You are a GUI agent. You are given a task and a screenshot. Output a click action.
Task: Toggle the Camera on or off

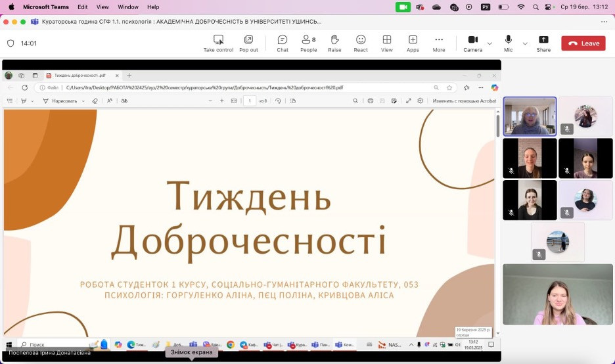472,43
